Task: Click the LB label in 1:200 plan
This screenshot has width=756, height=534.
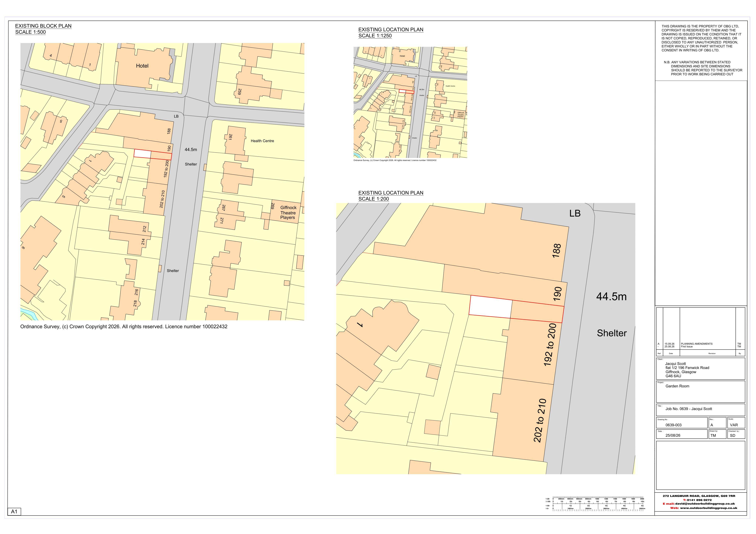Action: tap(575, 213)
